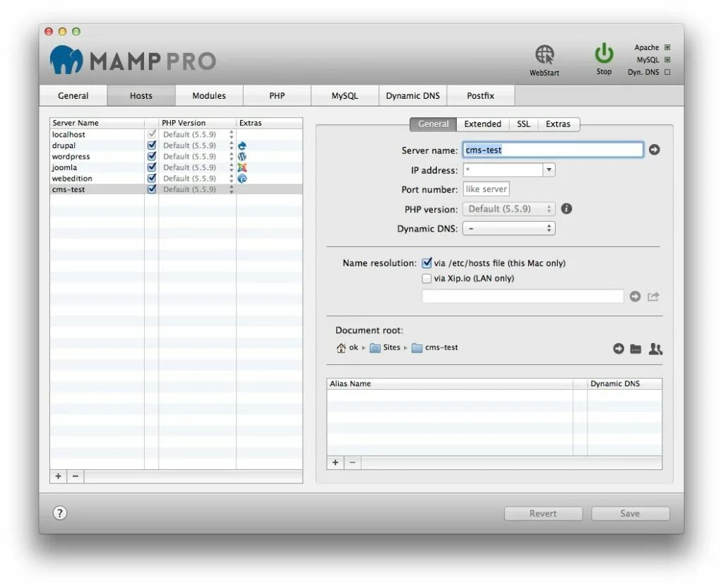723x588 pixels.
Task: Open Extras host settings tab
Action: pyautogui.click(x=558, y=124)
